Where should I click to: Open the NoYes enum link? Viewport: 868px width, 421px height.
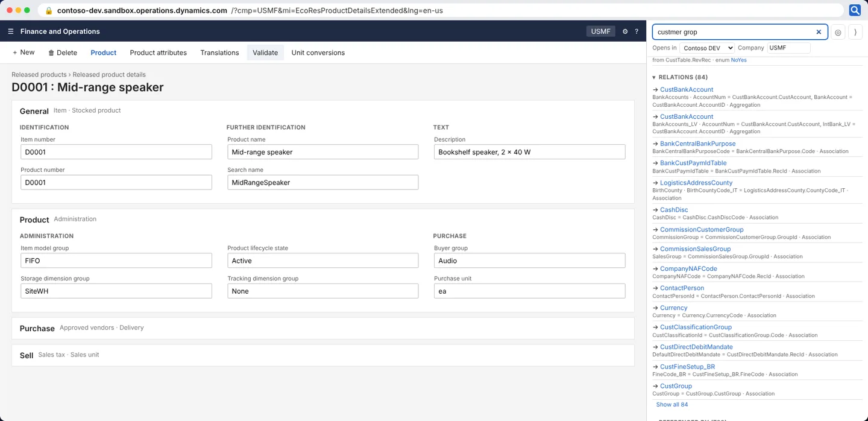coord(738,60)
